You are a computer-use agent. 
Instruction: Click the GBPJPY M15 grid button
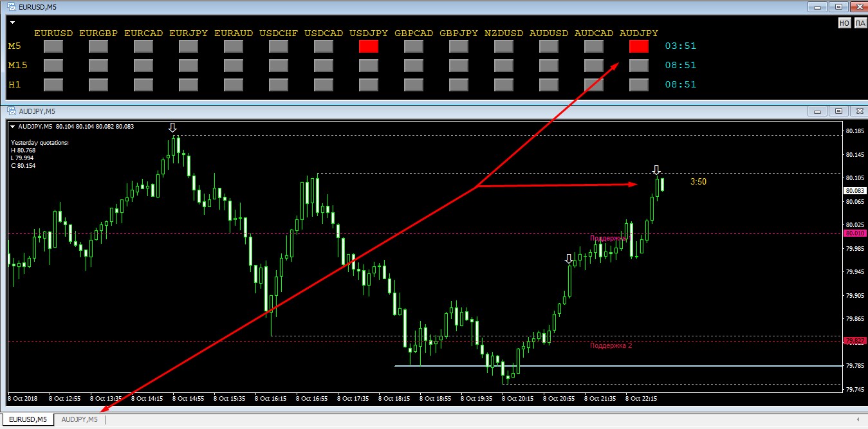click(459, 66)
